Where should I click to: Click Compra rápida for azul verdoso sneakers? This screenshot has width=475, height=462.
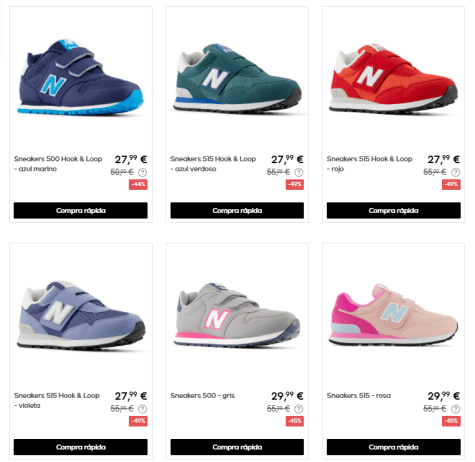point(237,210)
